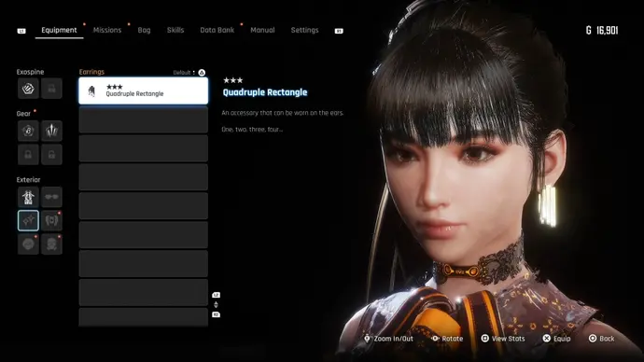The image size is (644, 362).
Task: Go to the Data Bank tab
Action: (x=217, y=30)
